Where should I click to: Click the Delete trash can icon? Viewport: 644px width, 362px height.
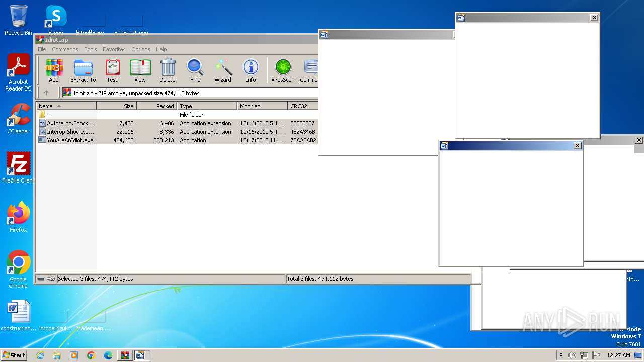point(168,70)
